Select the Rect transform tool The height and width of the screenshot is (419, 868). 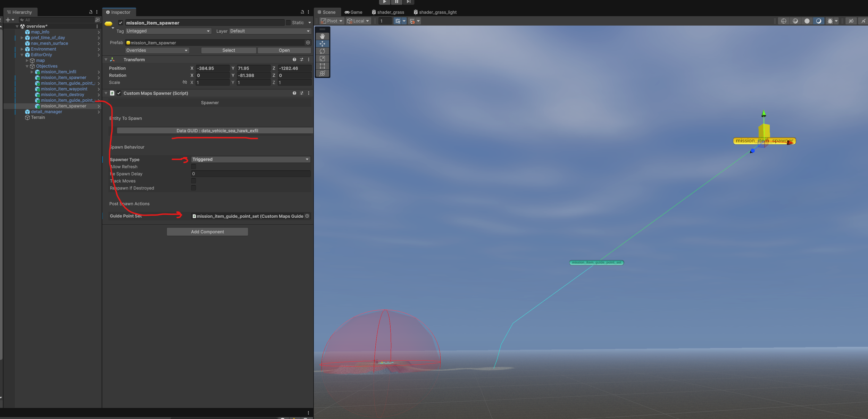[x=322, y=66]
